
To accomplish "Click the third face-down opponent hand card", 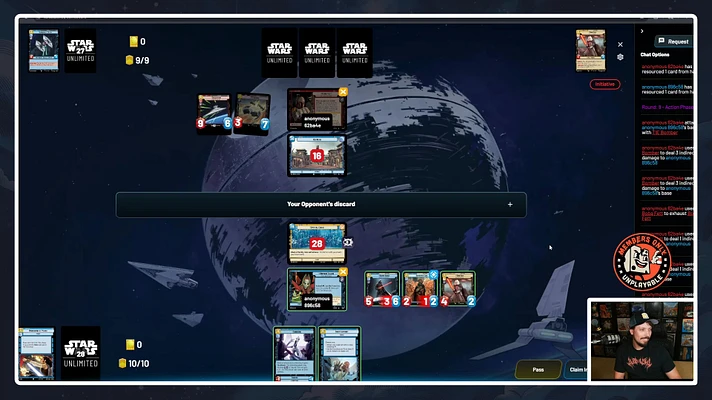I will (354, 53).
